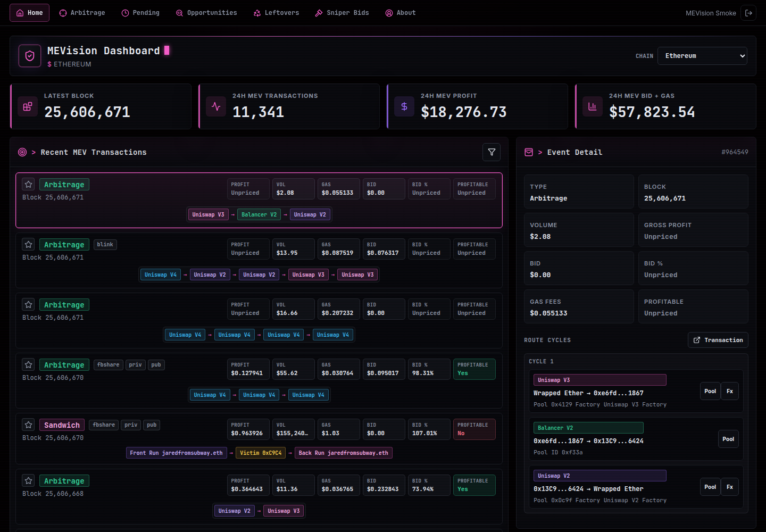The image size is (766, 532).
Task: Click pub tag on the Sandwich row
Action: click(152, 425)
